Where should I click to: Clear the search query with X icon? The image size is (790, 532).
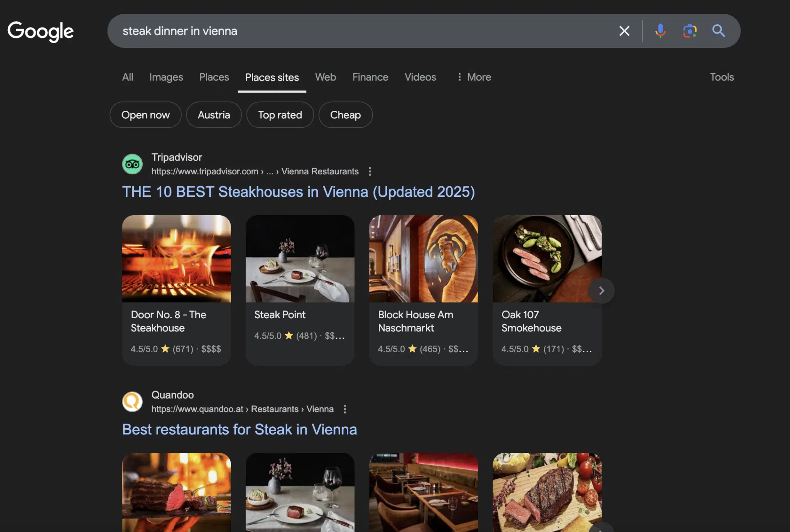(x=624, y=31)
